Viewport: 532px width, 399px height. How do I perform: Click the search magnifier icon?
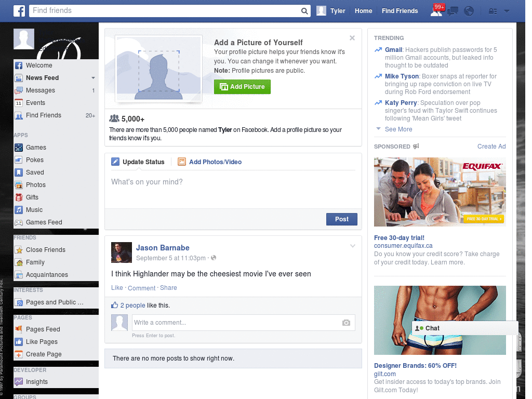pos(304,11)
